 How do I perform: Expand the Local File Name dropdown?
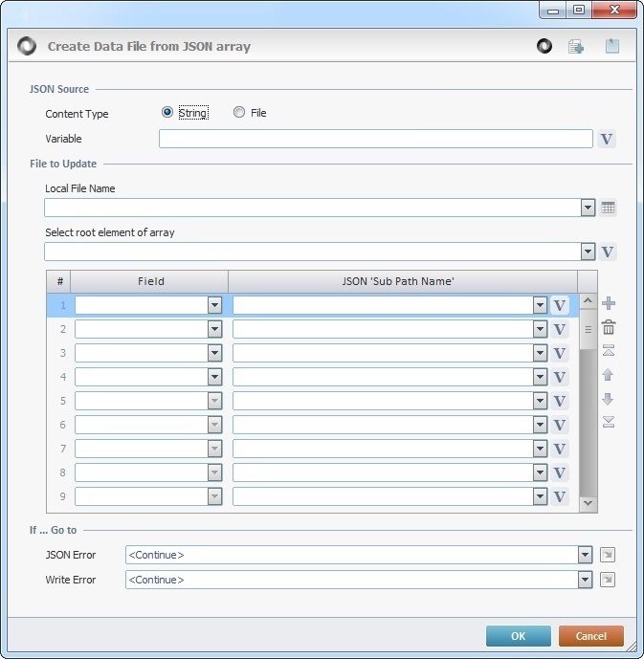pos(588,209)
